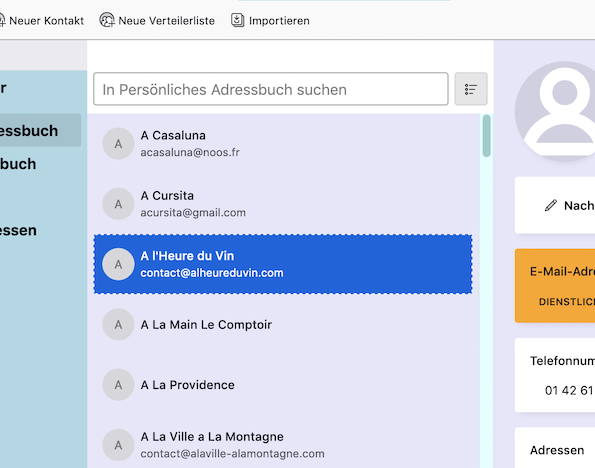
Task: Click the A La Providence avatar circle
Action: click(x=118, y=385)
